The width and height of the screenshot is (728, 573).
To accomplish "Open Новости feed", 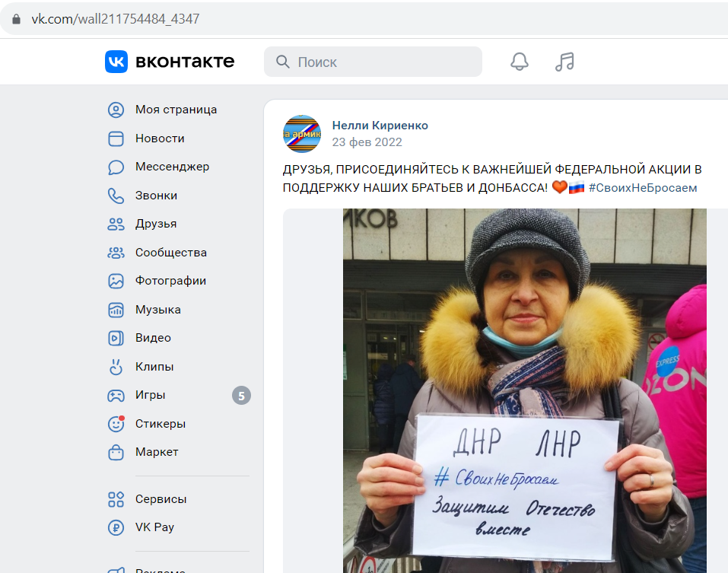I will click(178, 138).
